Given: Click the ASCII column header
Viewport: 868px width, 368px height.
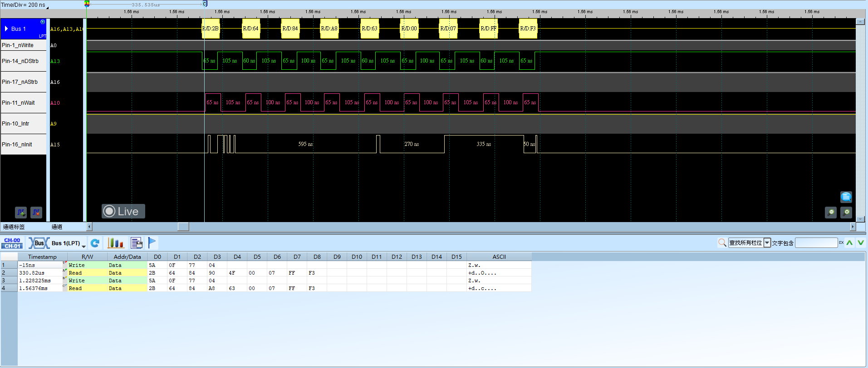Looking at the screenshot, I should point(499,257).
